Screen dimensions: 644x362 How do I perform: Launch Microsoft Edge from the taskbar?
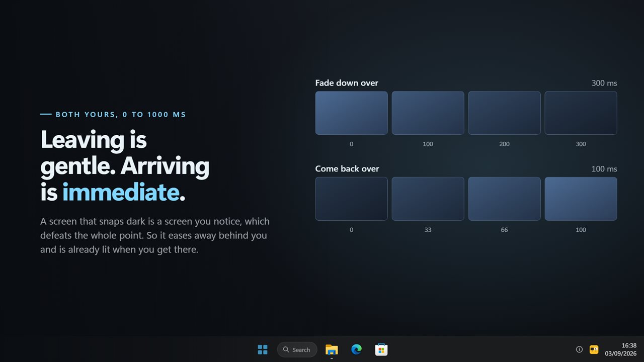click(356, 349)
